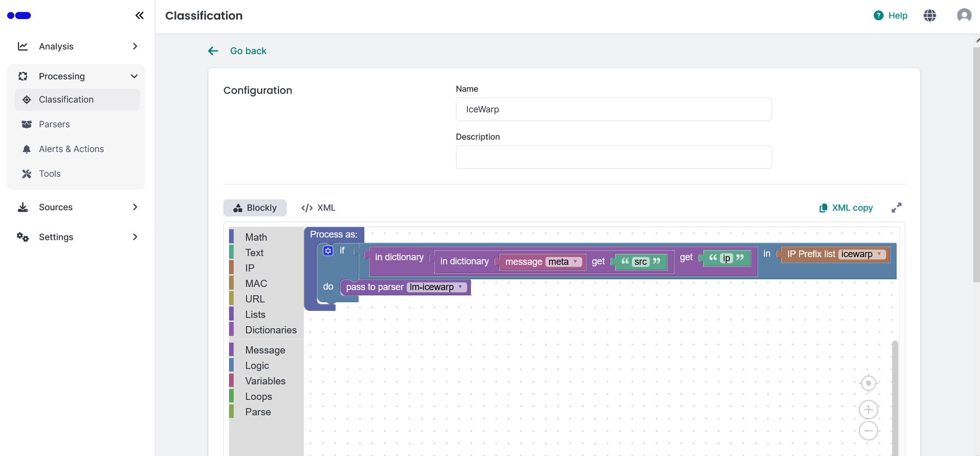
Task: Click the gear icon on if block
Action: click(x=328, y=251)
